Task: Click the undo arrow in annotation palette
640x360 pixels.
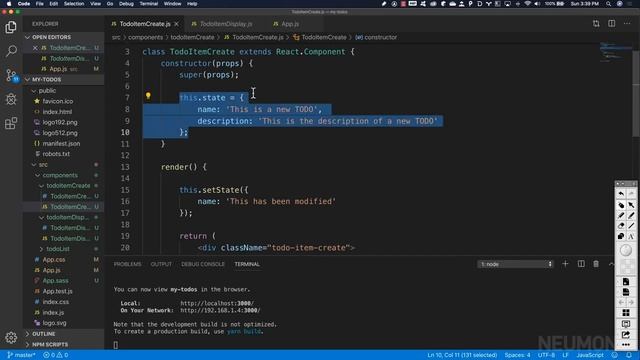Action: click(621, 194)
